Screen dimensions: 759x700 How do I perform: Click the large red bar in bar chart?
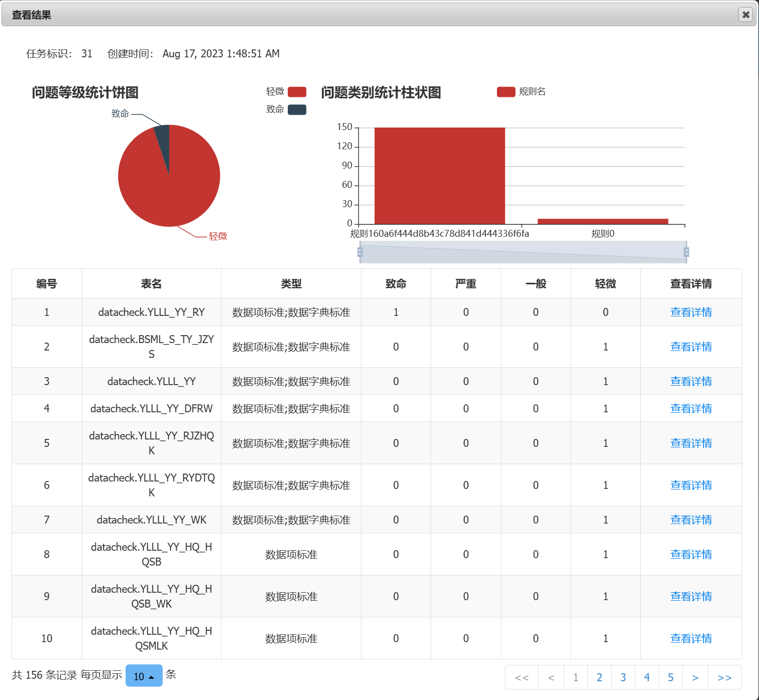tap(440, 175)
